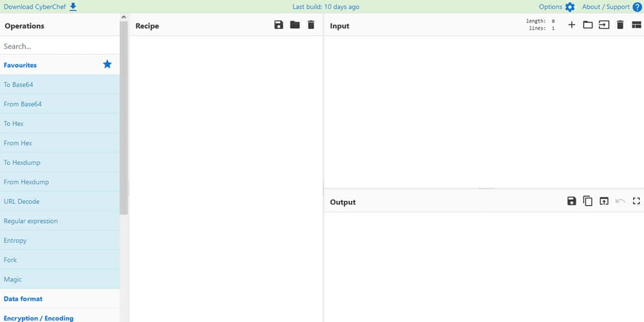This screenshot has width=644, height=322.
Task: Save output to file
Action: (571, 201)
